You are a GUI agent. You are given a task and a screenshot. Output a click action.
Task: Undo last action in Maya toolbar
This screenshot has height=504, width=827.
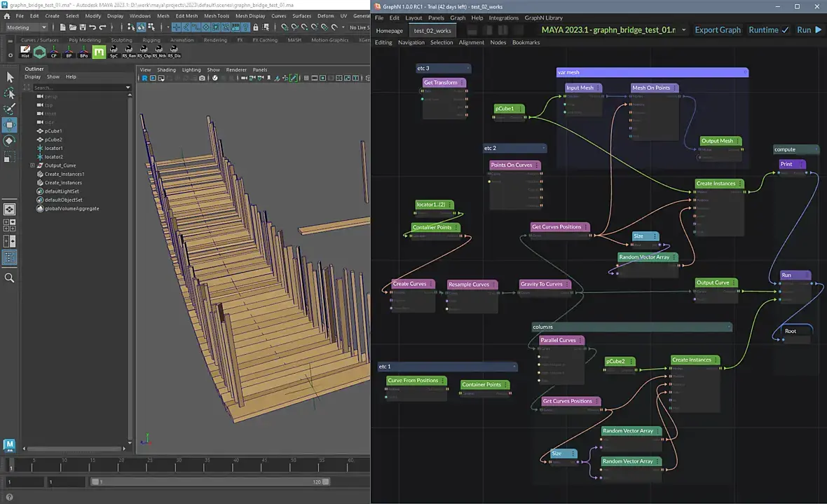pos(93,27)
